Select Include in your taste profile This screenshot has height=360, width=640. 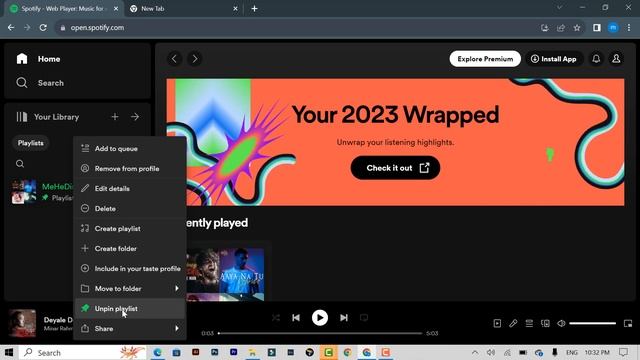pos(129,269)
